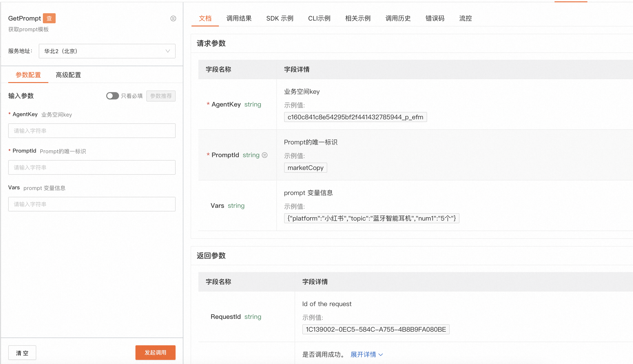Click the Vars example JSON value

[x=372, y=218]
